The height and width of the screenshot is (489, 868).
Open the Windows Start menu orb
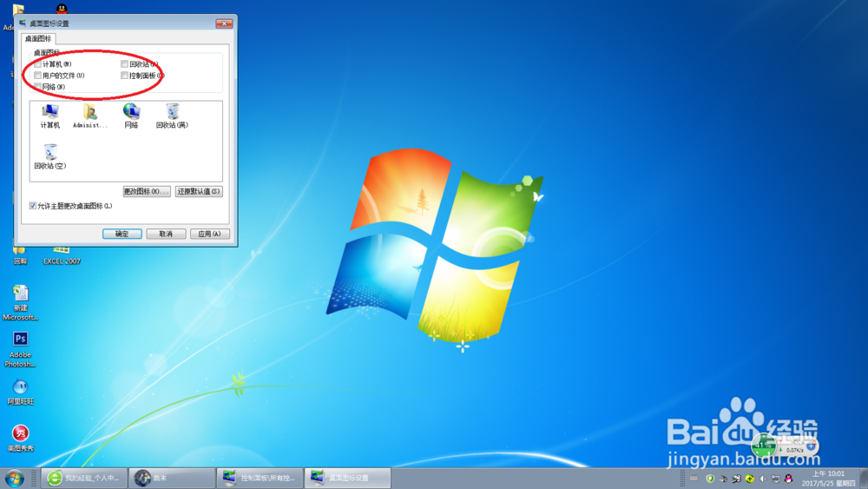[15, 478]
